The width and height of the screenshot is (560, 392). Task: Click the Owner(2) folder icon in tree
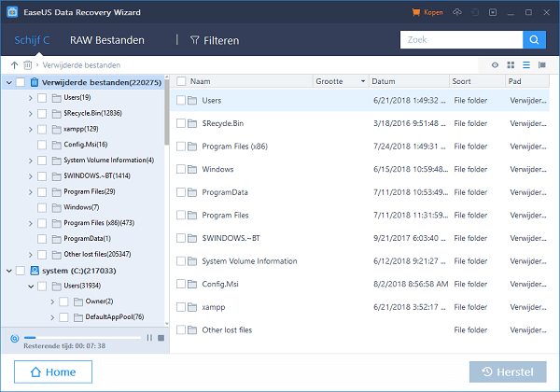pyautogui.click(x=78, y=301)
